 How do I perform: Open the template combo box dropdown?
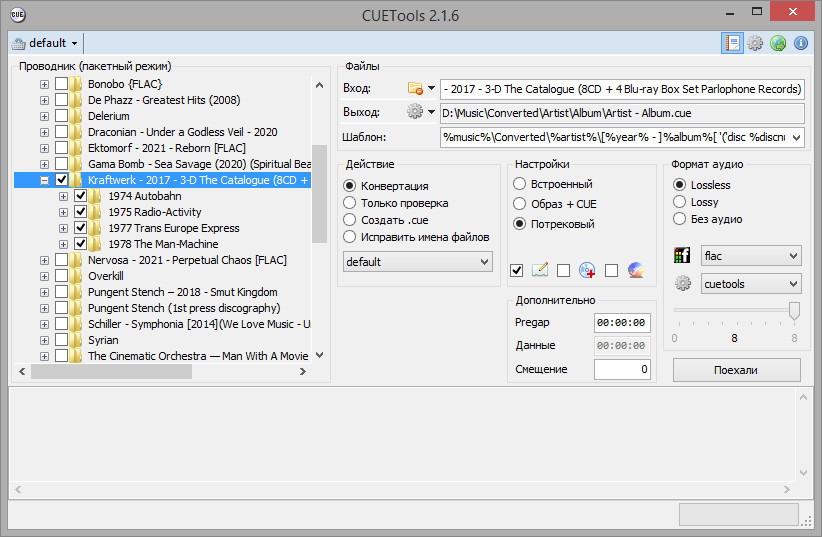[x=797, y=137]
